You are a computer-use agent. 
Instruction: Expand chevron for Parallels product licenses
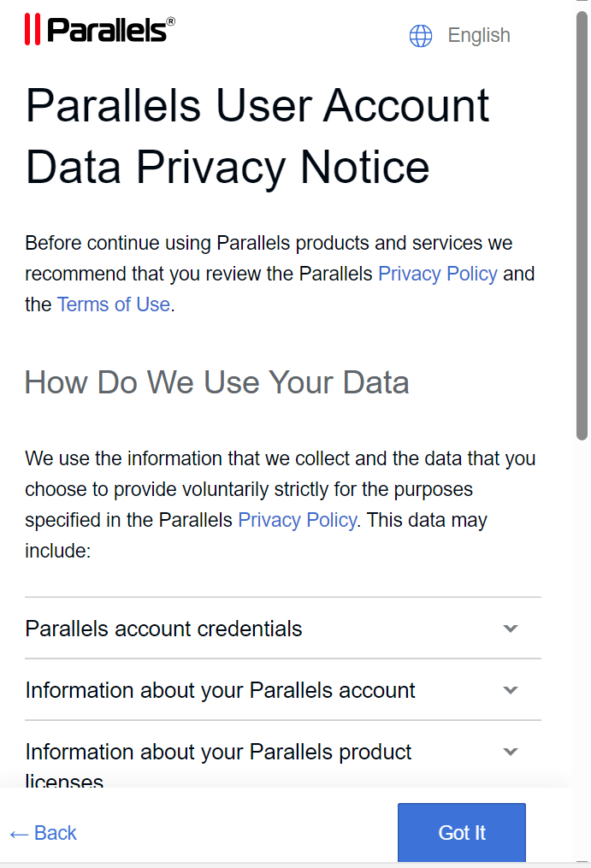[511, 752]
